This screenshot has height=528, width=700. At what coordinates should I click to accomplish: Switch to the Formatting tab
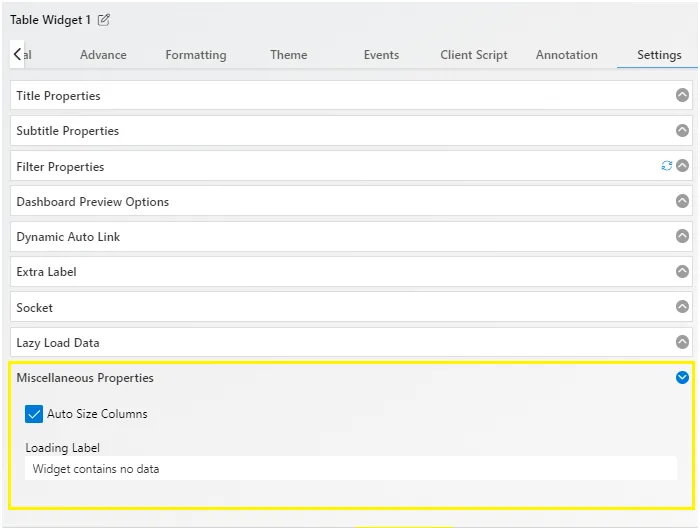click(196, 55)
